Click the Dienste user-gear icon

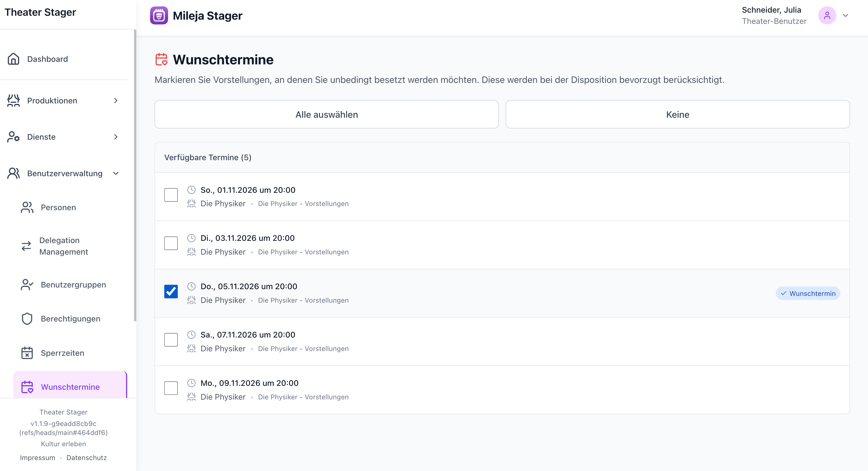click(14, 137)
